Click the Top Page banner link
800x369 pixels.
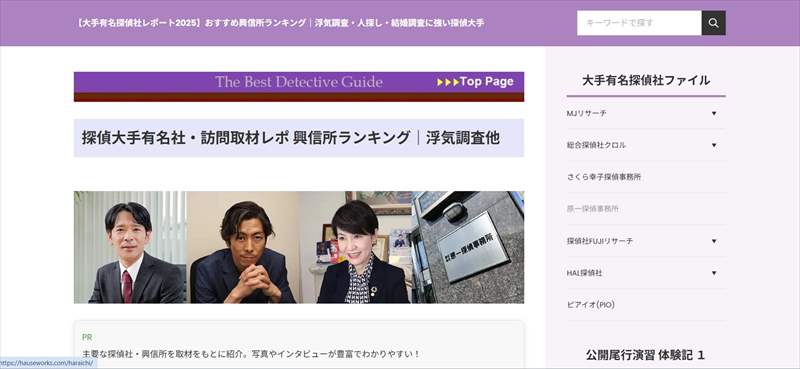(476, 82)
